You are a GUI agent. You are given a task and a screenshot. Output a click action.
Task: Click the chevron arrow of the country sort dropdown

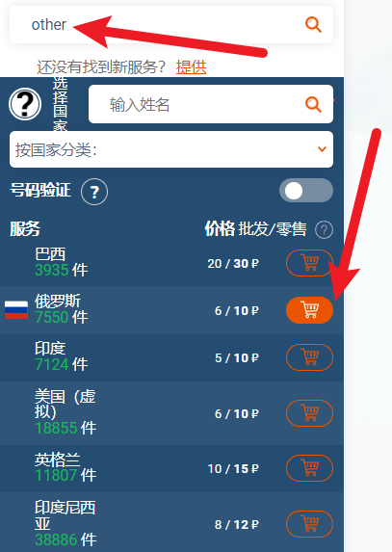(322, 149)
